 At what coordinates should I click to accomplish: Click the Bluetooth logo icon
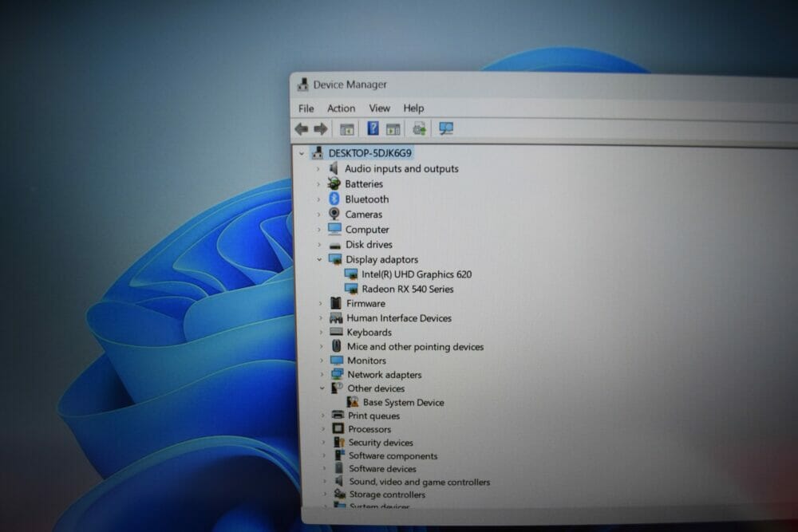(334, 199)
